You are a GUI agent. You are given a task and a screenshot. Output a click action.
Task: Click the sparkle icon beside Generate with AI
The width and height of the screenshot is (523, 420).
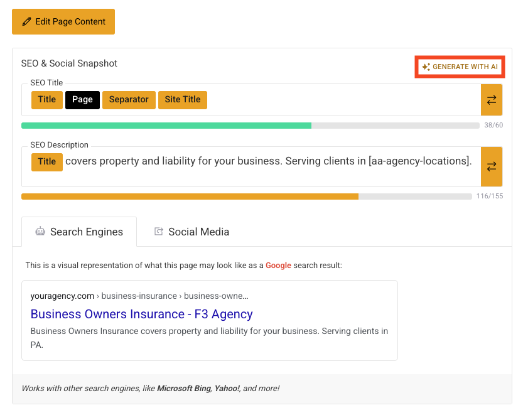[426, 67]
